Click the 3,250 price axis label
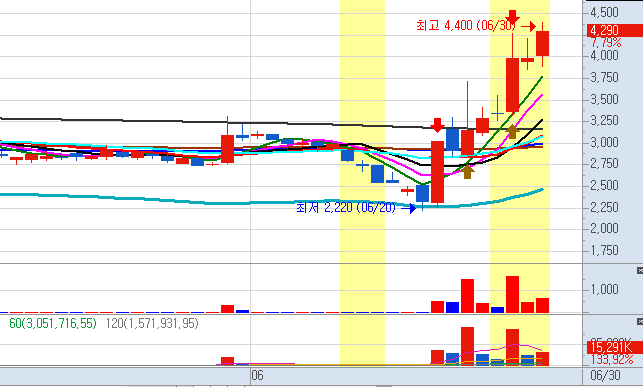Viewport: 643px width, 387px height. click(604, 121)
